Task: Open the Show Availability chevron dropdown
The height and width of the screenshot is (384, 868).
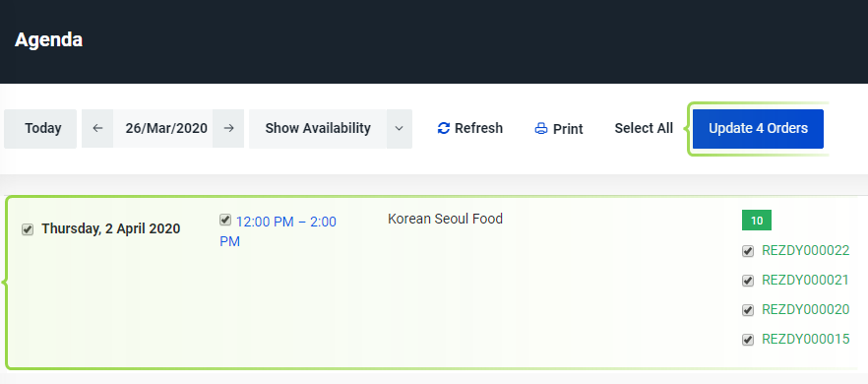Action: 400,129
